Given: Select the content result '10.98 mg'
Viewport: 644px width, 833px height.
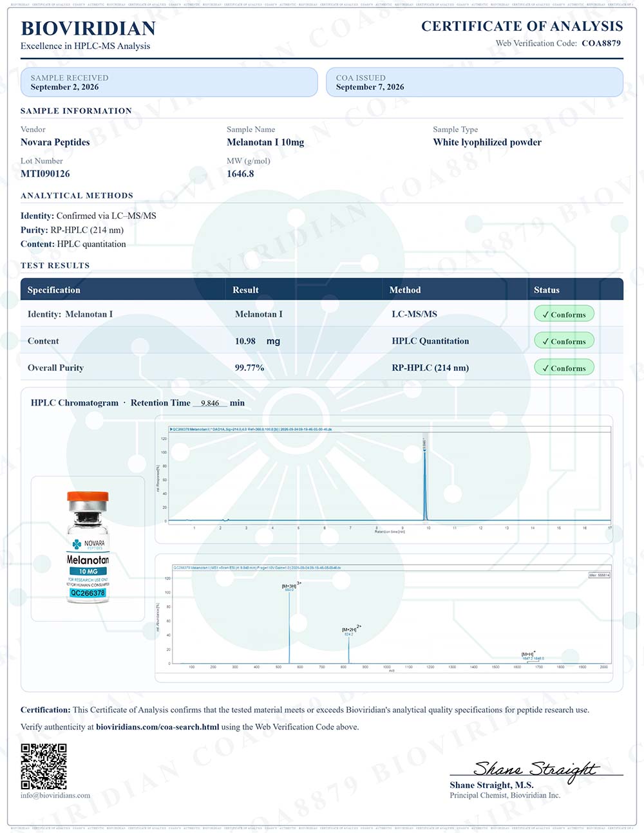Looking at the screenshot, I should pyautogui.click(x=258, y=341).
